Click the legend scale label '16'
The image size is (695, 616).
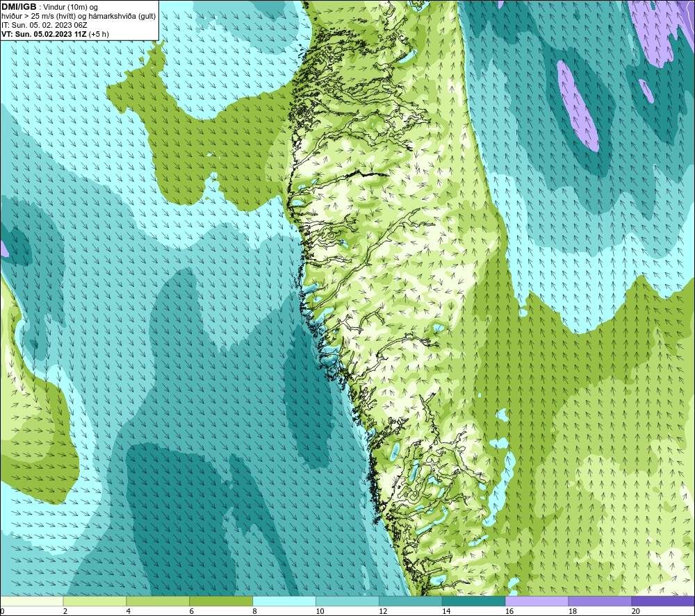tap(509, 611)
